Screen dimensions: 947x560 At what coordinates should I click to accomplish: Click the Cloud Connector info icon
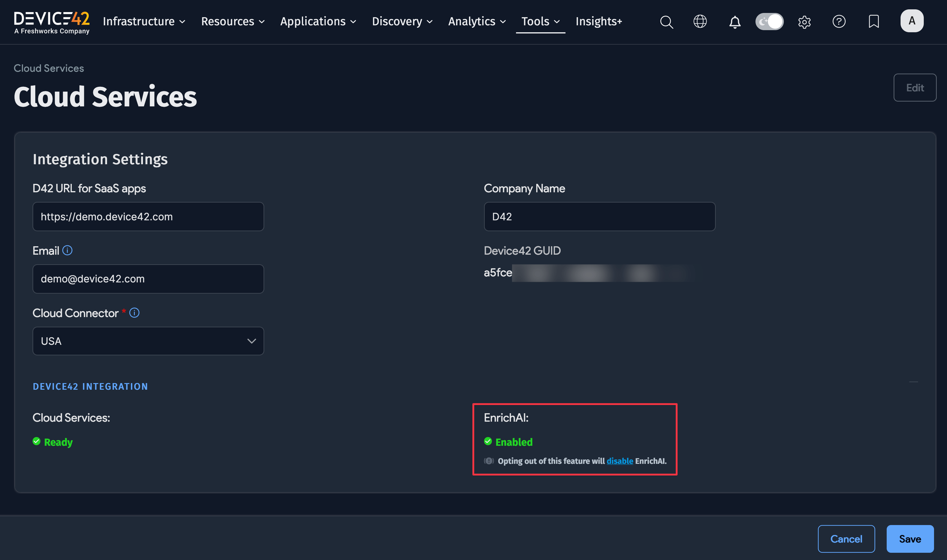tap(135, 313)
